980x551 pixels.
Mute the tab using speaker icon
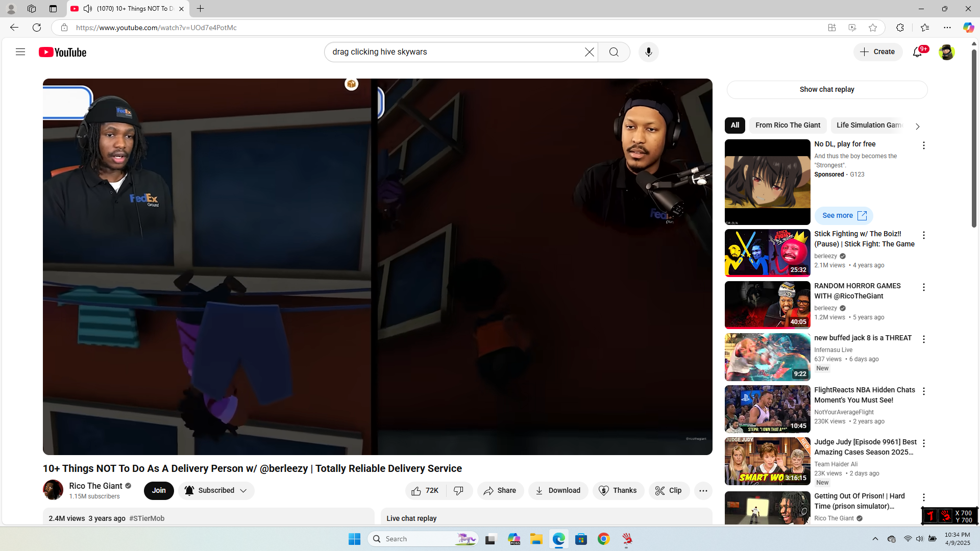(88, 9)
